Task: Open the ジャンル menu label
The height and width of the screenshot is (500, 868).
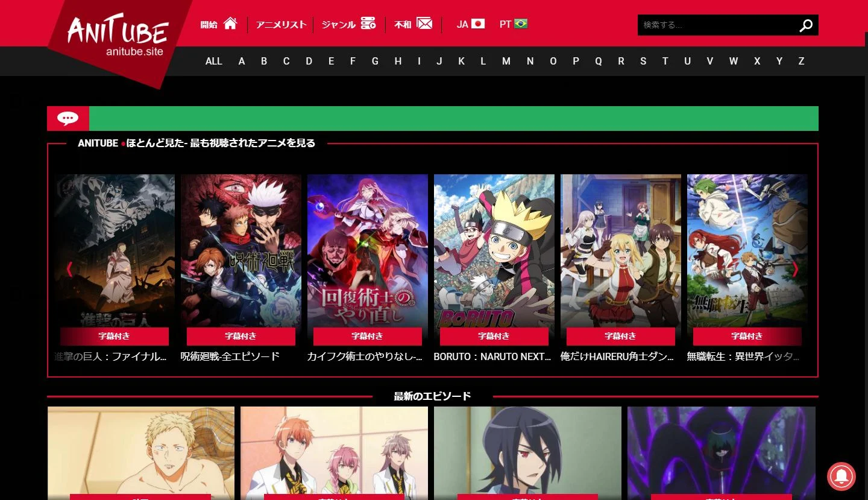Action: (x=338, y=25)
